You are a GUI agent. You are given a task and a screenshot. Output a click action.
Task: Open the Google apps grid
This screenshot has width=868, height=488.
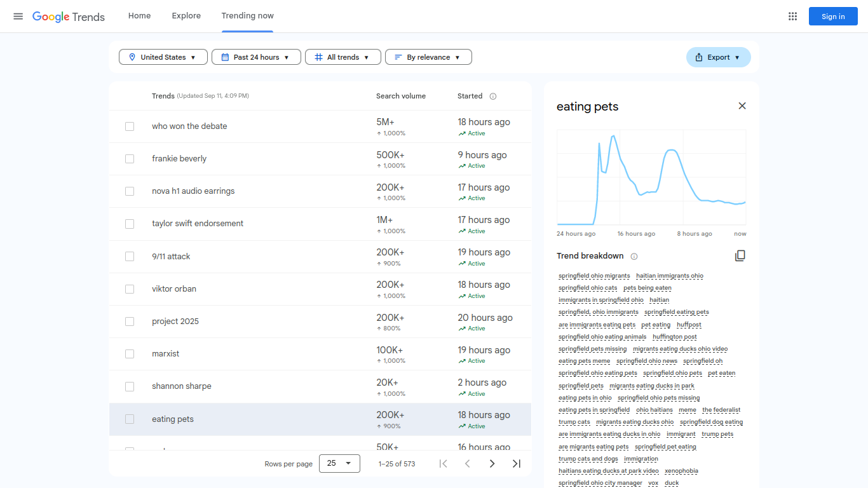(792, 17)
